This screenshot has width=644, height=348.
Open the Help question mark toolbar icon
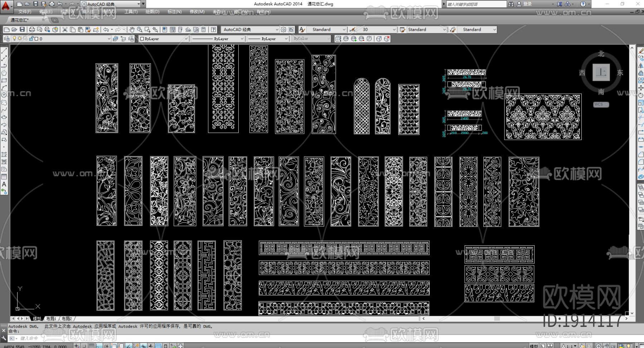(x=213, y=30)
